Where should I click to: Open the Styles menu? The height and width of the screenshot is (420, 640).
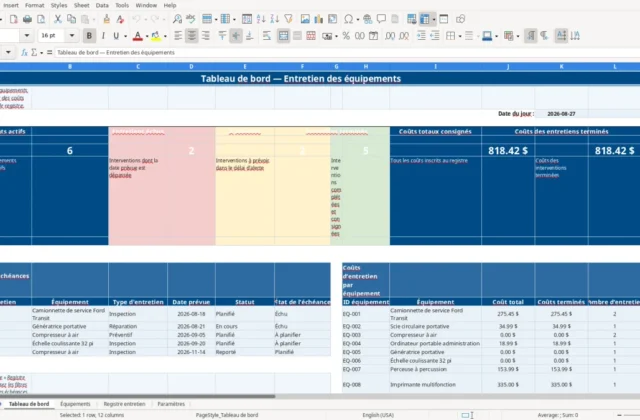tap(59, 5)
